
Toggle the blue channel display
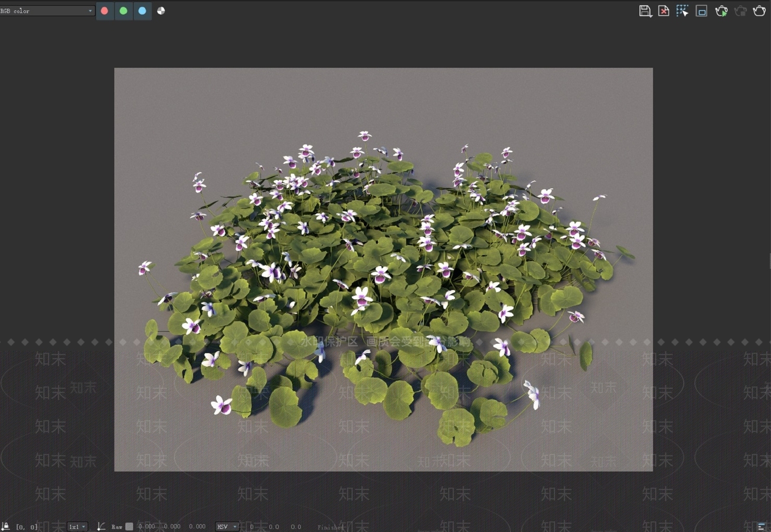tap(142, 11)
